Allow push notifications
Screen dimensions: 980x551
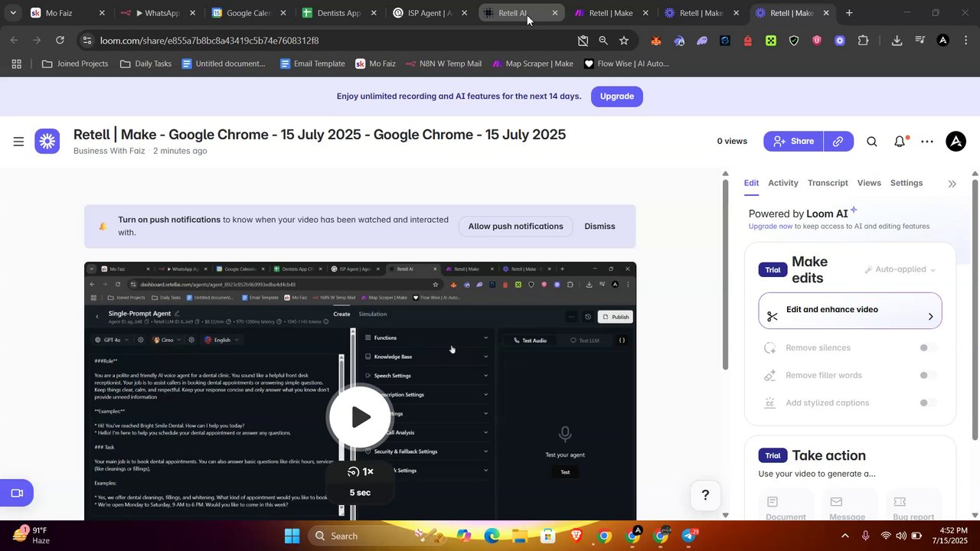515,227
